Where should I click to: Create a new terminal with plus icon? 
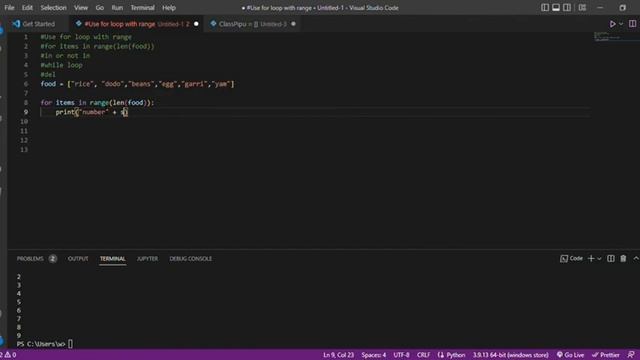point(591,258)
